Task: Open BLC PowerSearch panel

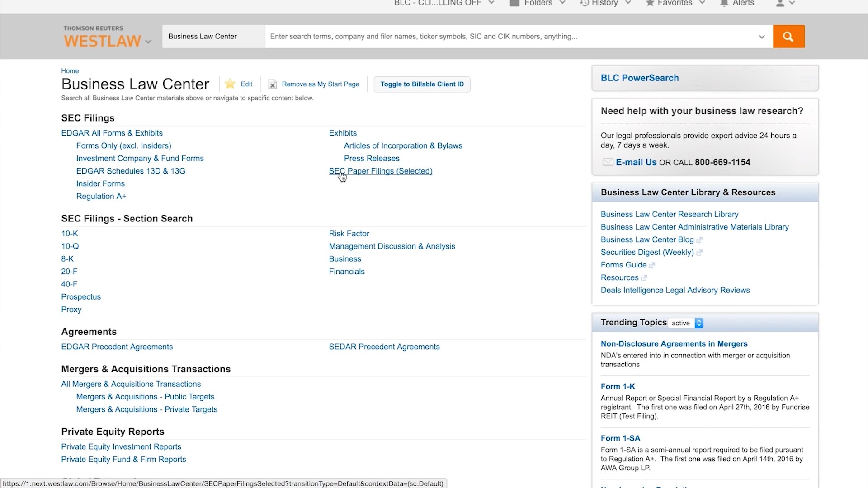Action: click(640, 78)
